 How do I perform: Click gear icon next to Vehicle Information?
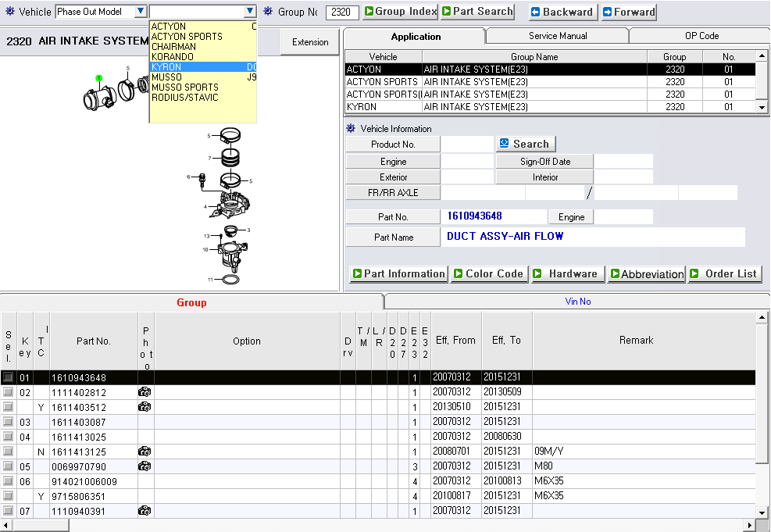coord(351,128)
